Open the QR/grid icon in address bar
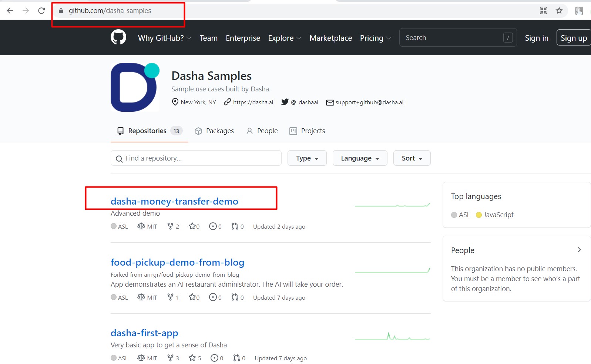Viewport: 591px width, 364px height. click(543, 11)
